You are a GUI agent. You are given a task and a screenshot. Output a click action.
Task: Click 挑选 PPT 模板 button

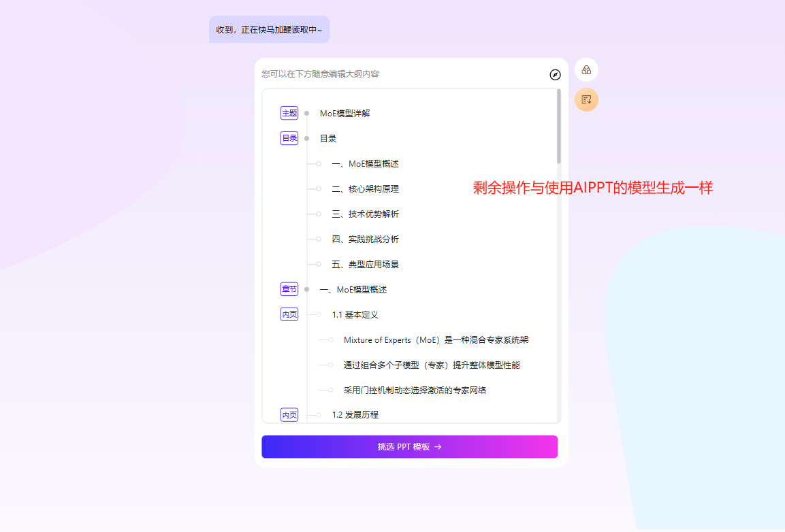[x=410, y=446]
